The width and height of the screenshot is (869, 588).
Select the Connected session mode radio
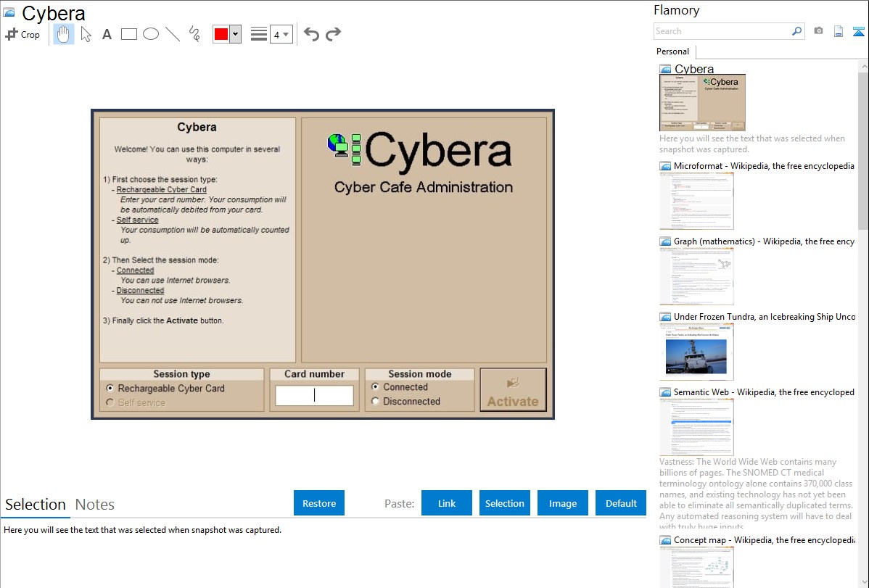(x=375, y=387)
